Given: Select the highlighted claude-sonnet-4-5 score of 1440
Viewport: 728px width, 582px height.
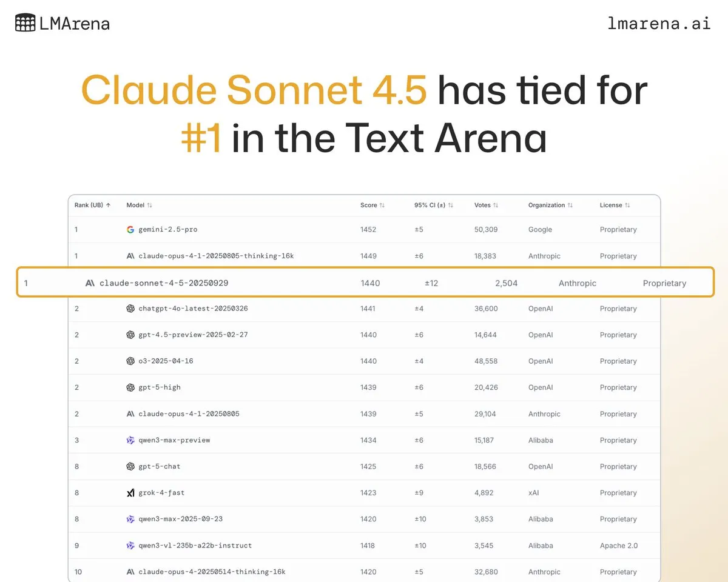Looking at the screenshot, I should coord(370,283).
